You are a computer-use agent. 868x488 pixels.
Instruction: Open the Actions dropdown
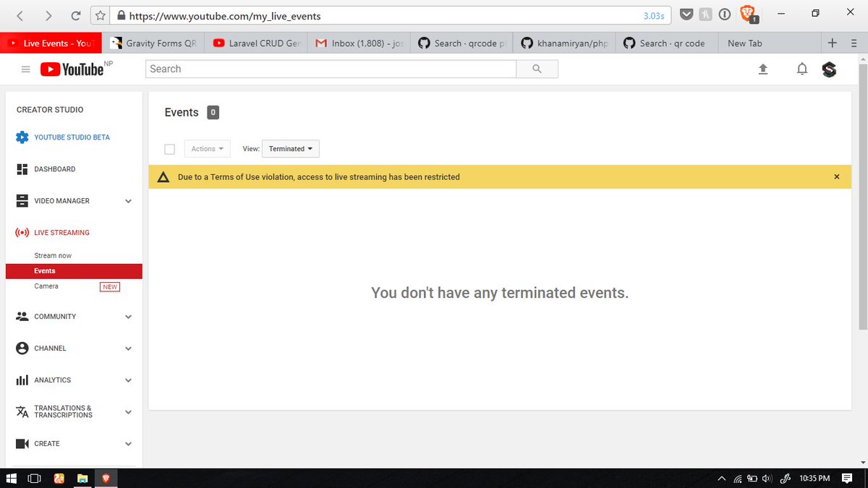pos(208,149)
